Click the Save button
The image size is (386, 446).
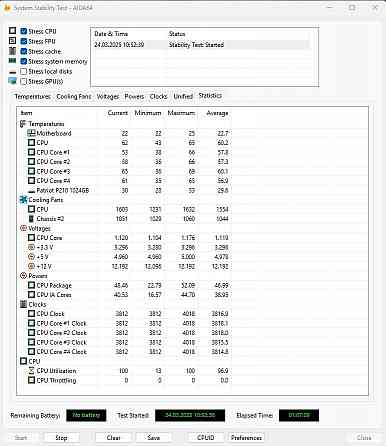coord(154,438)
